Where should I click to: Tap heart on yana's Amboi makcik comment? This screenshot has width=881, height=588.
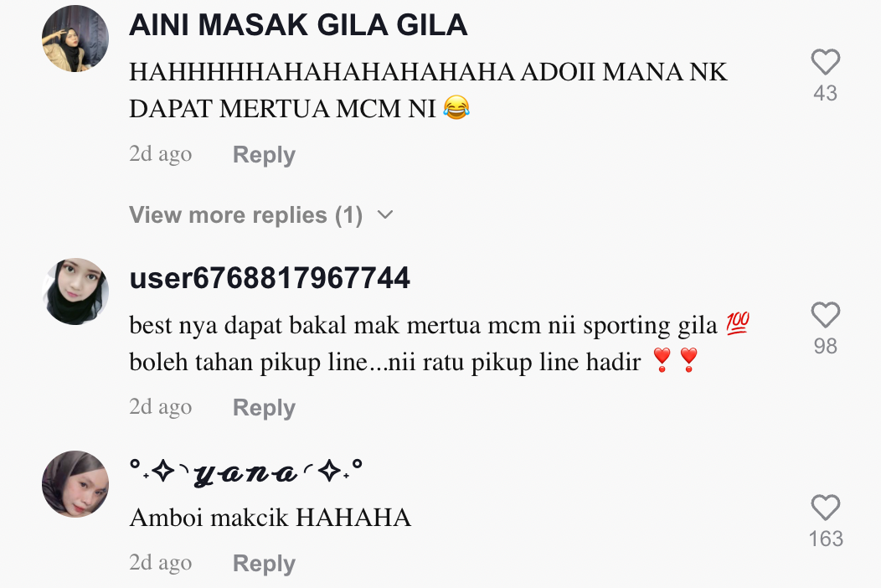pos(826,508)
